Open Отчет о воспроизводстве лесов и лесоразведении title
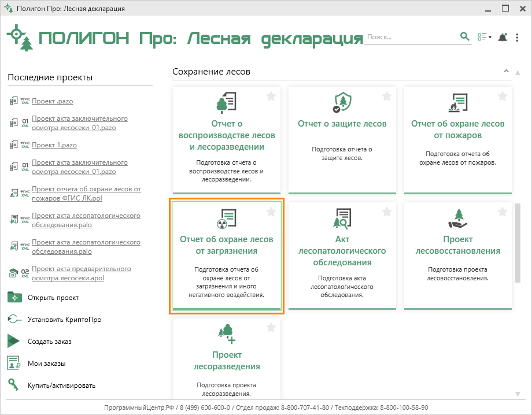Image resolution: width=532 pixels, height=415 pixels. (x=227, y=135)
